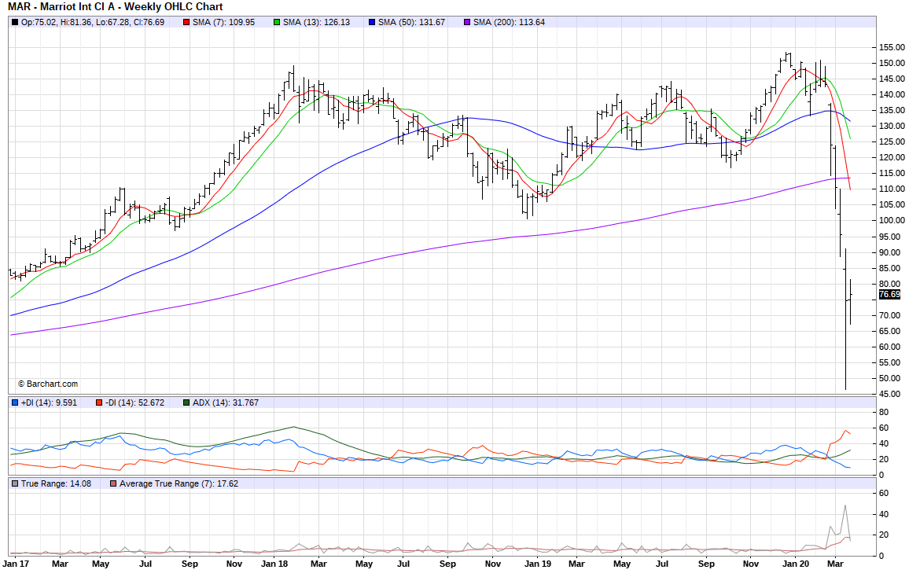Click the '-DI (14): 52.672' legend text
The height and width of the screenshot is (588, 909).
[x=134, y=402]
